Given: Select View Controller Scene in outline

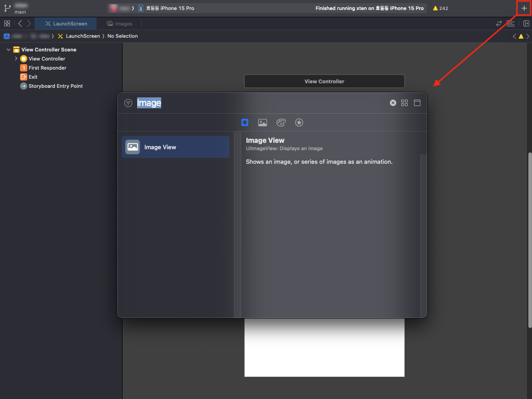Looking at the screenshot, I should coord(49,50).
